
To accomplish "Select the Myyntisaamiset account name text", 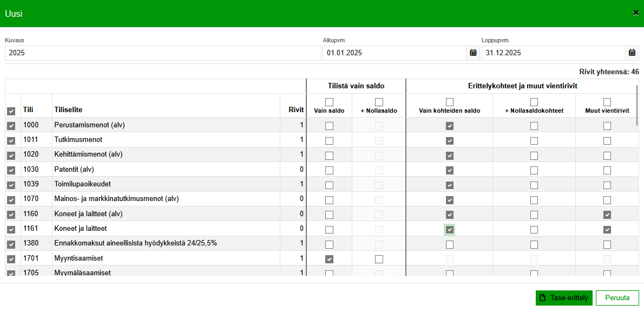I will click(79, 258).
